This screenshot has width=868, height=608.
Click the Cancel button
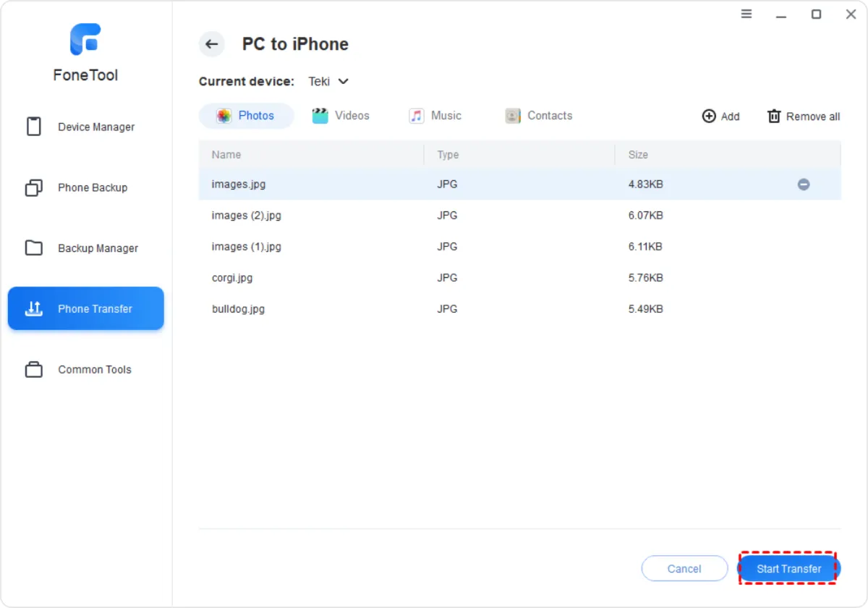point(684,569)
